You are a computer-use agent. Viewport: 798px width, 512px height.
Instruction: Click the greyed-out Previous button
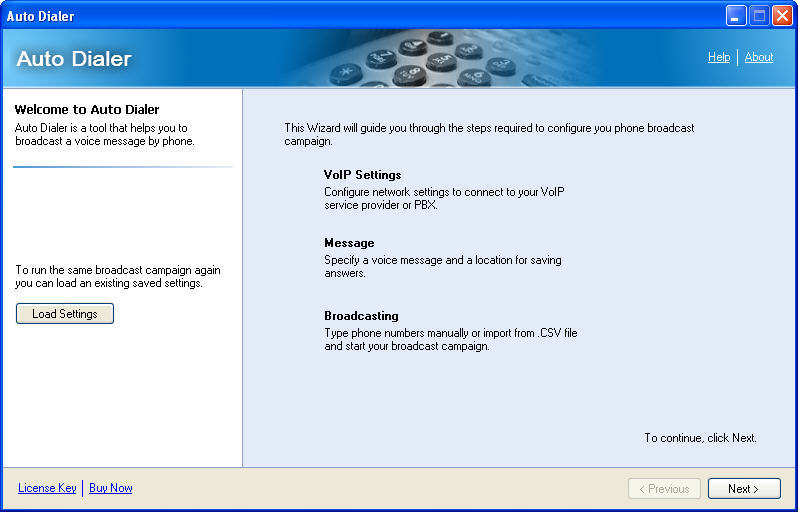[x=664, y=489]
